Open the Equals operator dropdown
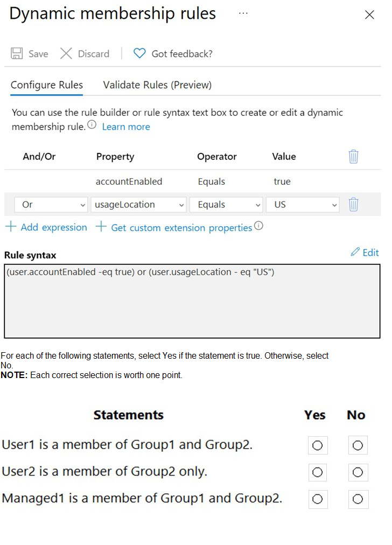The width and height of the screenshot is (392, 545). [228, 205]
